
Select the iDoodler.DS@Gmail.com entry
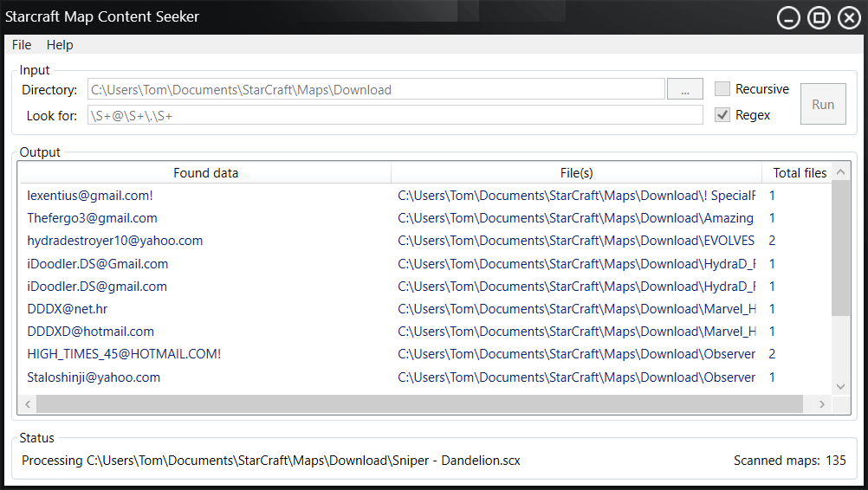[x=97, y=264]
